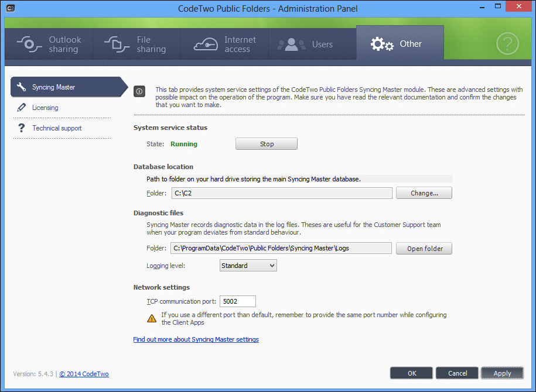The height and width of the screenshot is (392, 536).
Task: Click the Running state text
Action: pyautogui.click(x=184, y=144)
